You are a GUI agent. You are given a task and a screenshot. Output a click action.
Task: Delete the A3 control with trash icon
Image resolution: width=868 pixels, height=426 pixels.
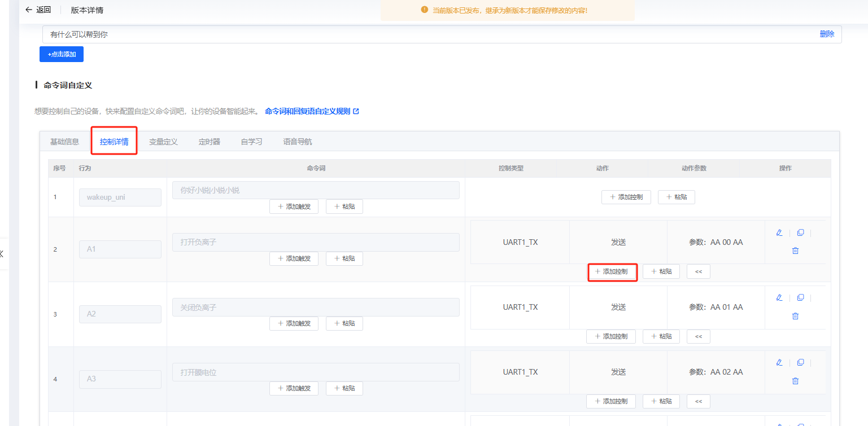pos(795,381)
